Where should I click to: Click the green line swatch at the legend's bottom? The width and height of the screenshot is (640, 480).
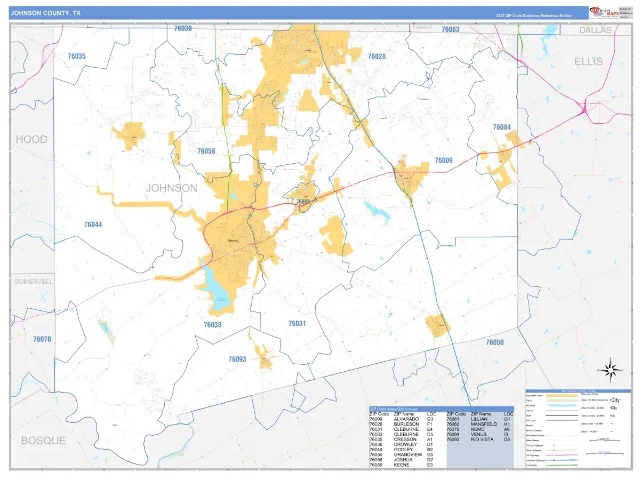click(x=562, y=465)
